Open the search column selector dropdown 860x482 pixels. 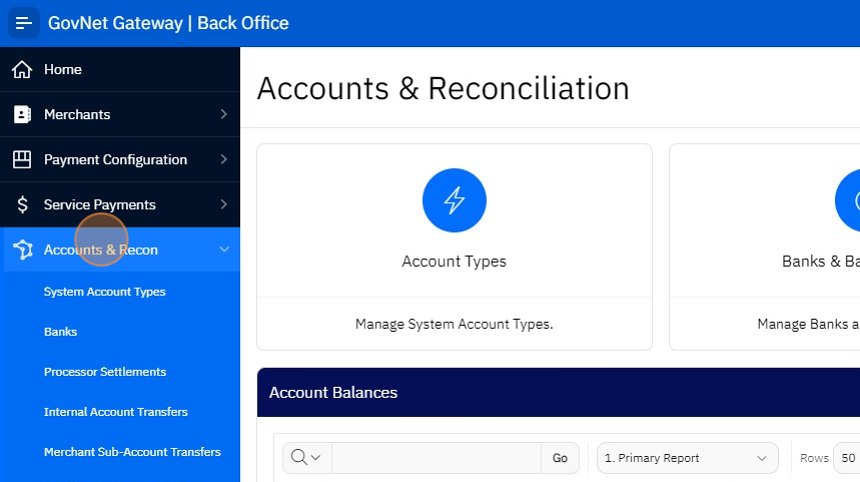[307, 458]
